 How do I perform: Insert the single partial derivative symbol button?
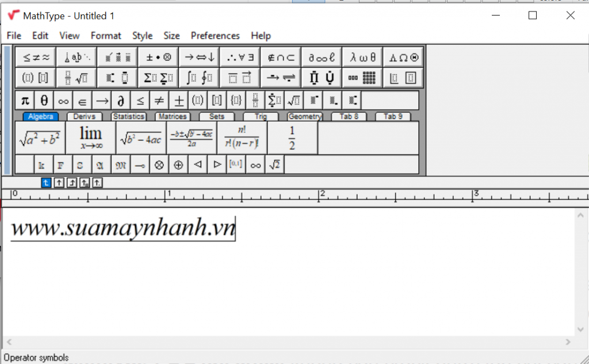[121, 100]
